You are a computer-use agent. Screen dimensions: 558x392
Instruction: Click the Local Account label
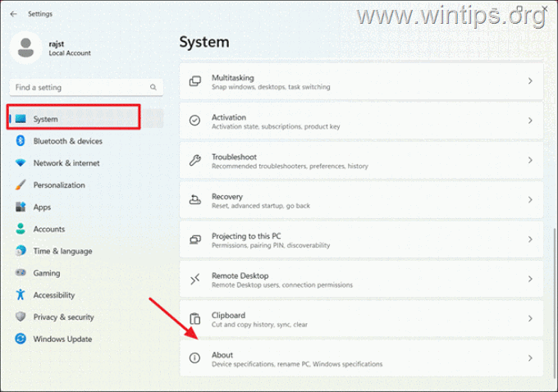(x=70, y=53)
